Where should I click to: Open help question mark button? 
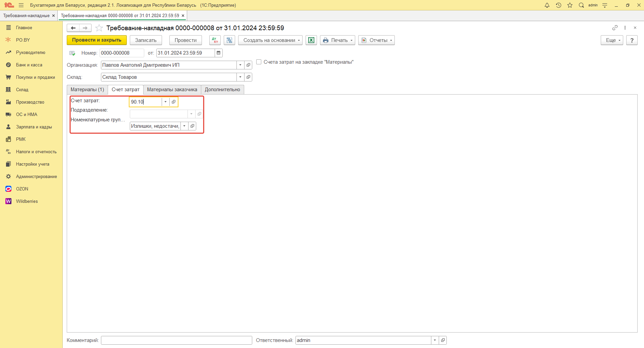[x=632, y=40]
